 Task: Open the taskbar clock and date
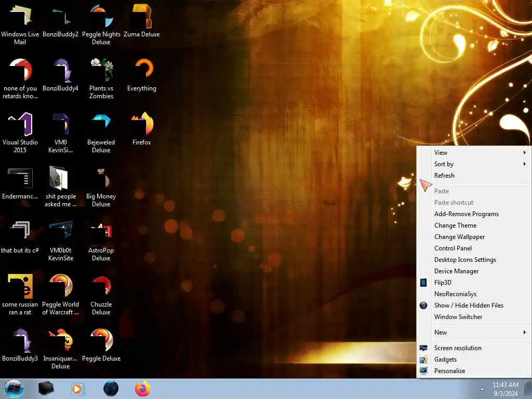coord(506,389)
